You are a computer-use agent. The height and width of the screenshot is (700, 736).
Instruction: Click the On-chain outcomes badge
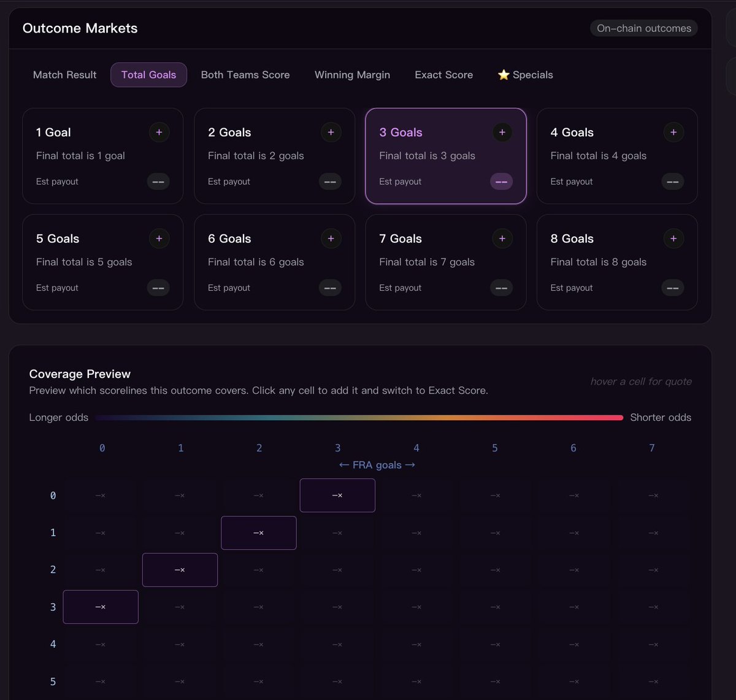(x=644, y=28)
